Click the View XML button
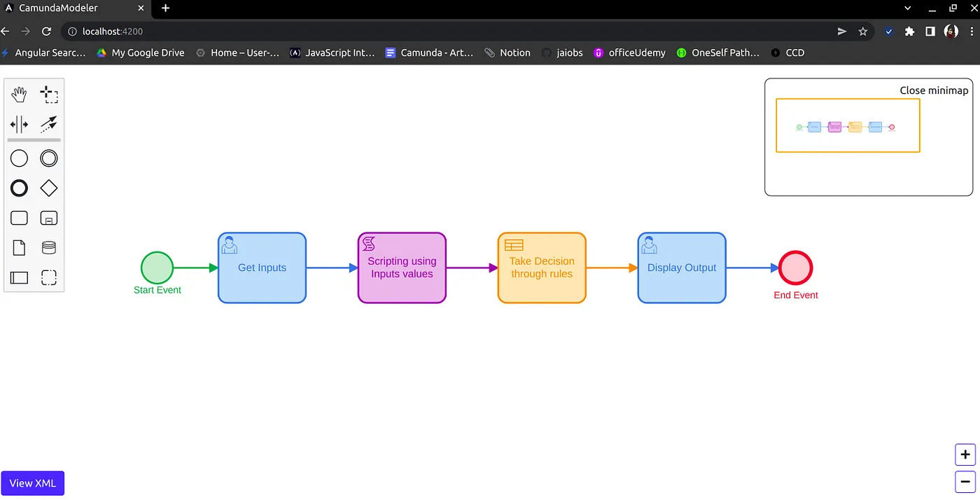Screen dimensions: 980x500 [x=33, y=483]
